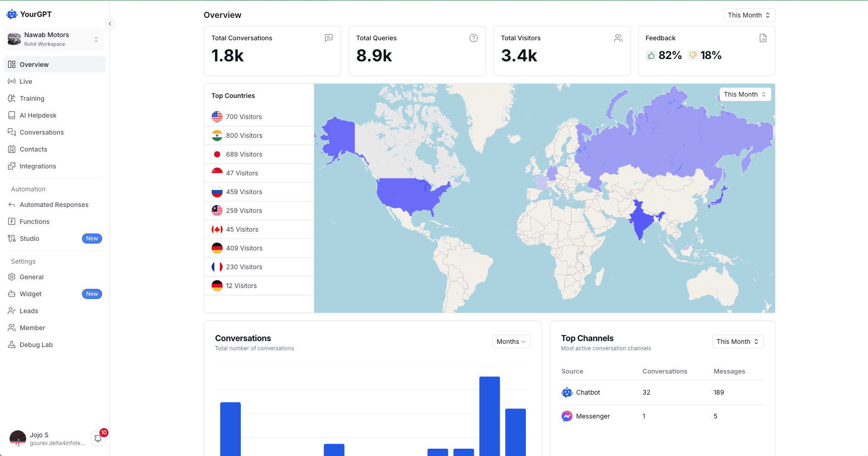Open Widget settings
This screenshot has width=868, height=456.
(55, 294)
